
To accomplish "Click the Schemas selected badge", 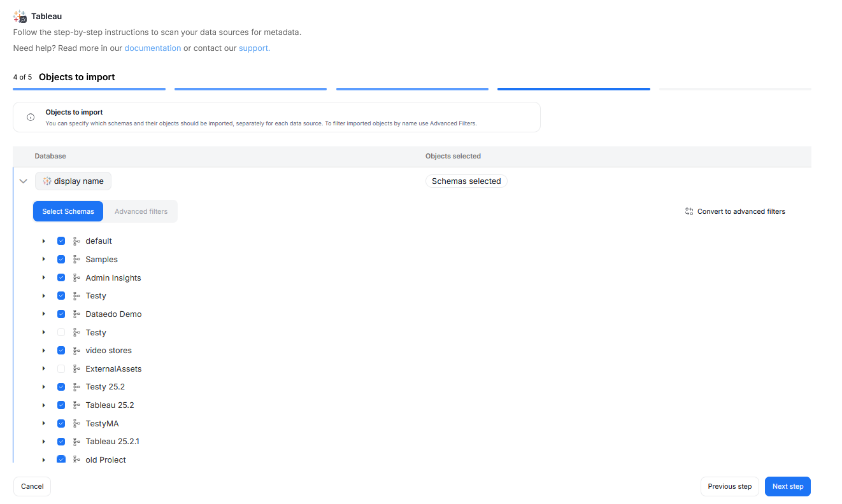I will tap(466, 181).
